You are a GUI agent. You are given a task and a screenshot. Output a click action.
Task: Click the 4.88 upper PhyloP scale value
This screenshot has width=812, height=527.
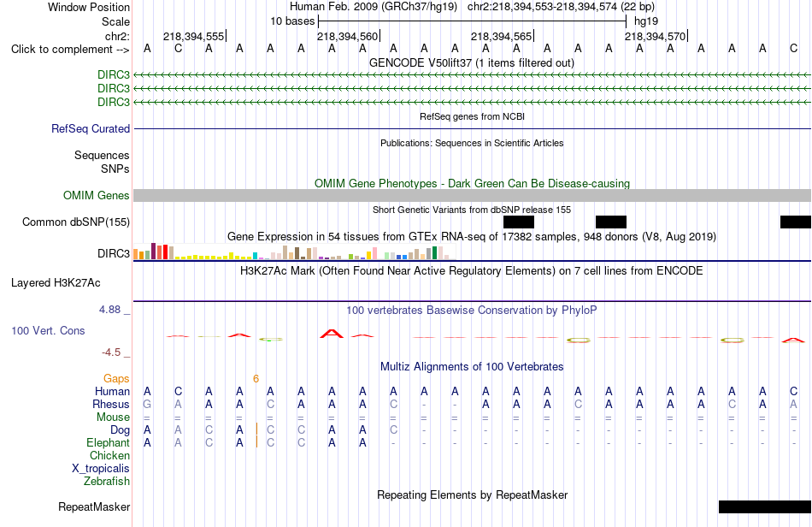[109, 310]
